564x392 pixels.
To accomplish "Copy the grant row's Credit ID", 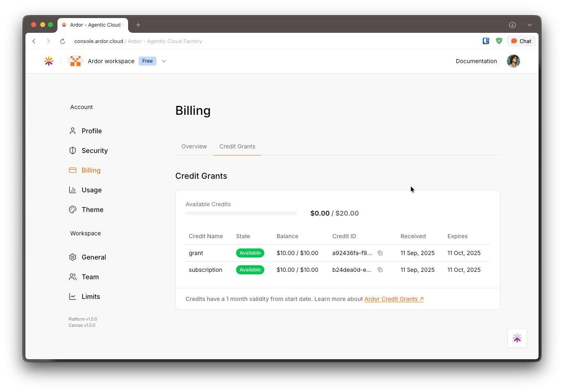I will (x=380, y=253).
